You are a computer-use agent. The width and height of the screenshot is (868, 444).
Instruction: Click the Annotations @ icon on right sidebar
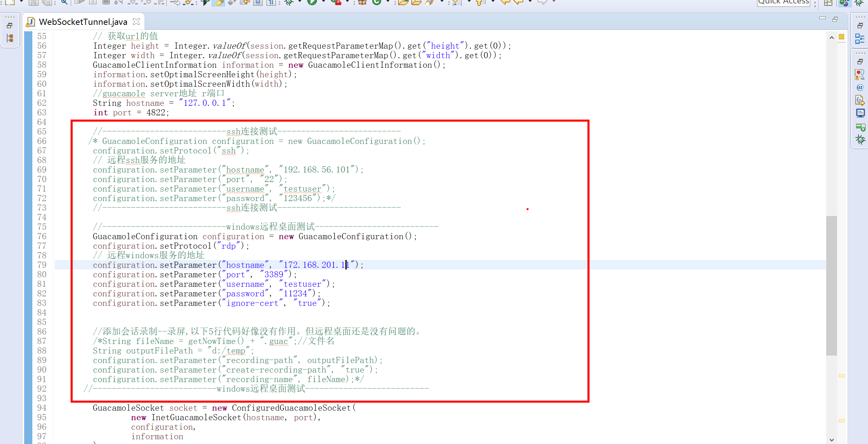coord(860,87)
